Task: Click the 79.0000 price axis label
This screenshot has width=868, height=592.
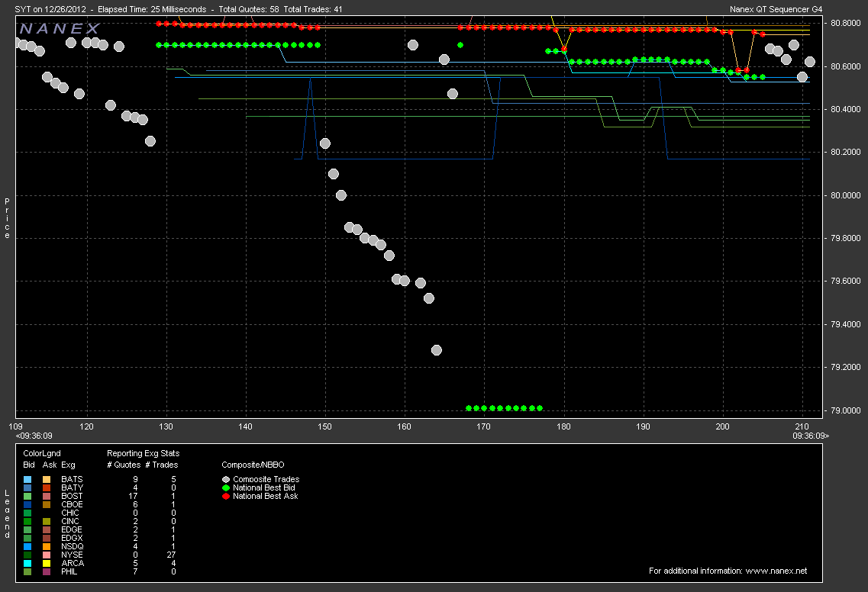Action: (x=845, y=410)
